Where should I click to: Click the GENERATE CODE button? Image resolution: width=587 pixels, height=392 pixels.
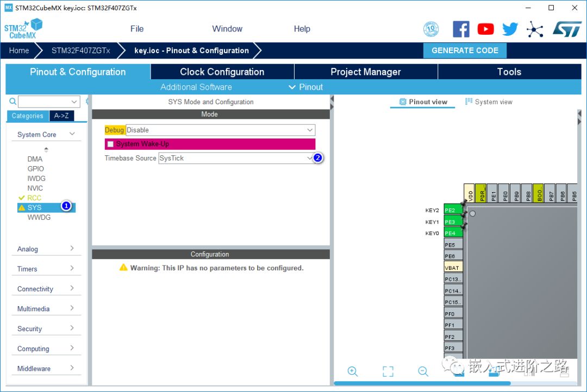(x=465, y=50)
